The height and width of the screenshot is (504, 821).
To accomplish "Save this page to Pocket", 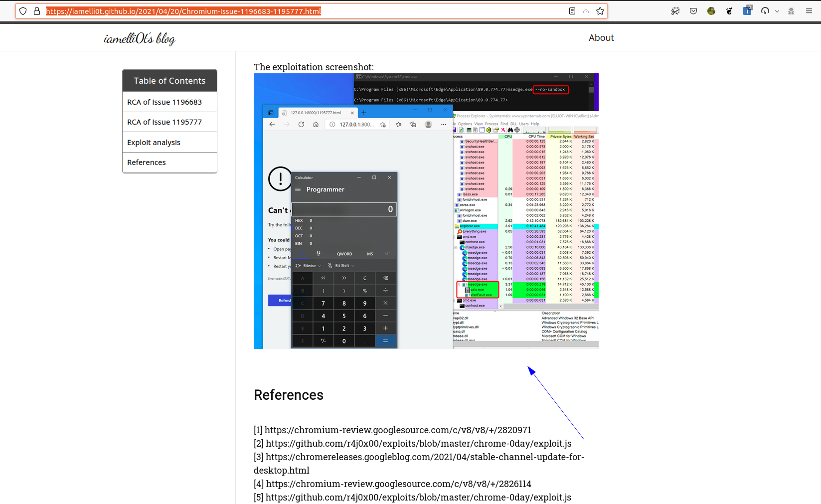I will click(x=693, y=10).
